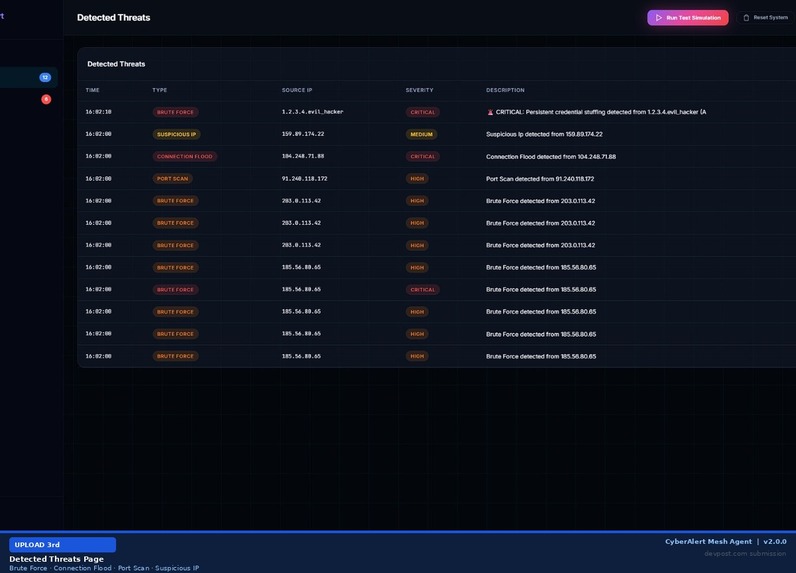Select source IP 104.248.71.88

[x=303, y=156]
